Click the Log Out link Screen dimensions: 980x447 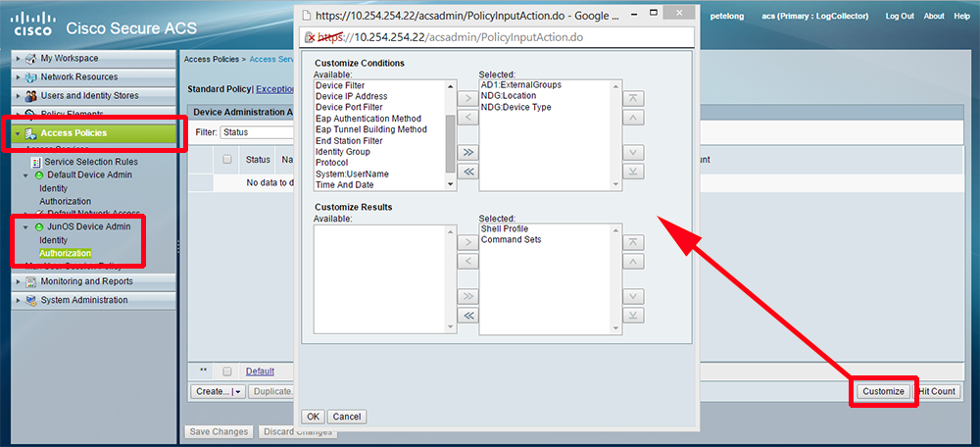click(900, 17)
